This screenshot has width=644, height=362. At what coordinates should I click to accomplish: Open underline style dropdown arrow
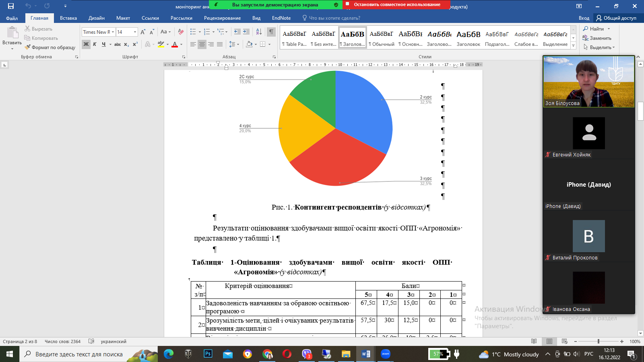[110, 44]
